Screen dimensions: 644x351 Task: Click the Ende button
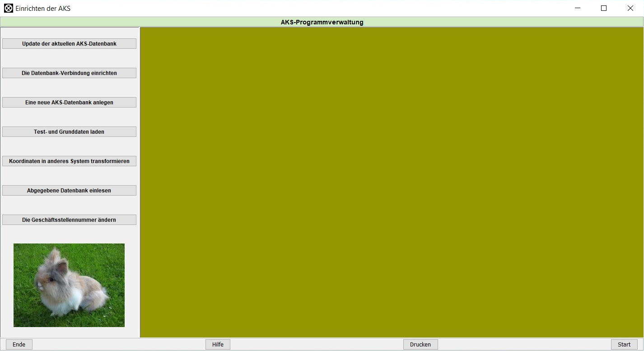pyautogui.click(x=19, y=344)
